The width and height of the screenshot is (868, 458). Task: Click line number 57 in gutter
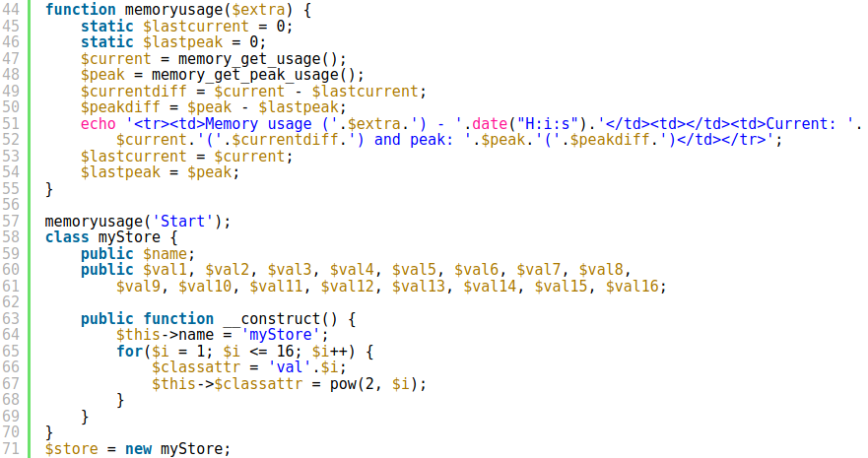(x=11, y=221)
